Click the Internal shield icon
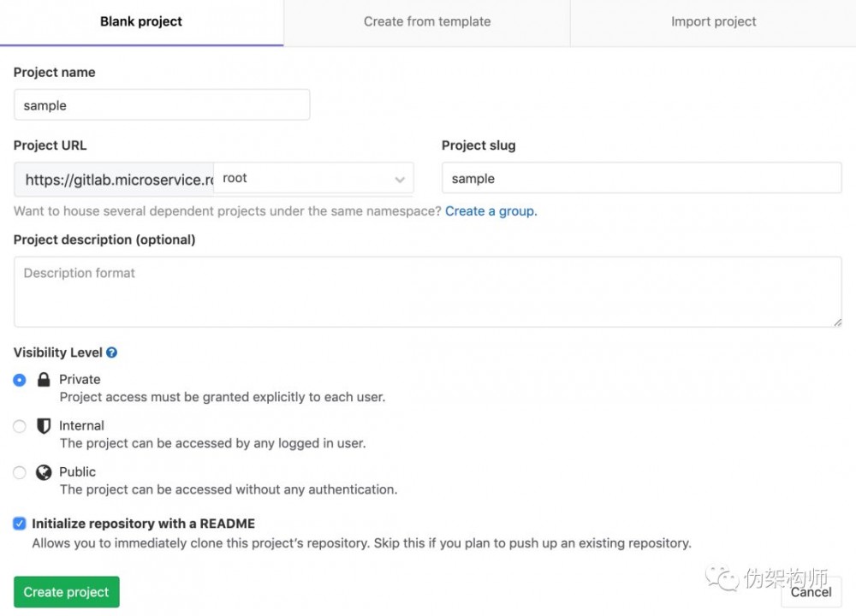The height and width of the screenshot is (616, 856). [x=44, y=426]
